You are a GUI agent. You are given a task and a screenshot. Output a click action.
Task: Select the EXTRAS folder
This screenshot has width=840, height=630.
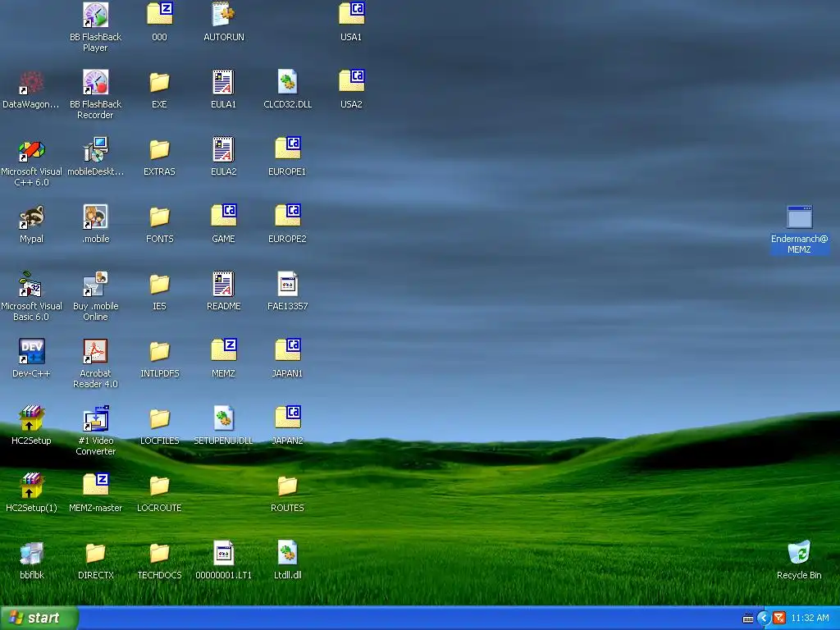coord(159,149)
